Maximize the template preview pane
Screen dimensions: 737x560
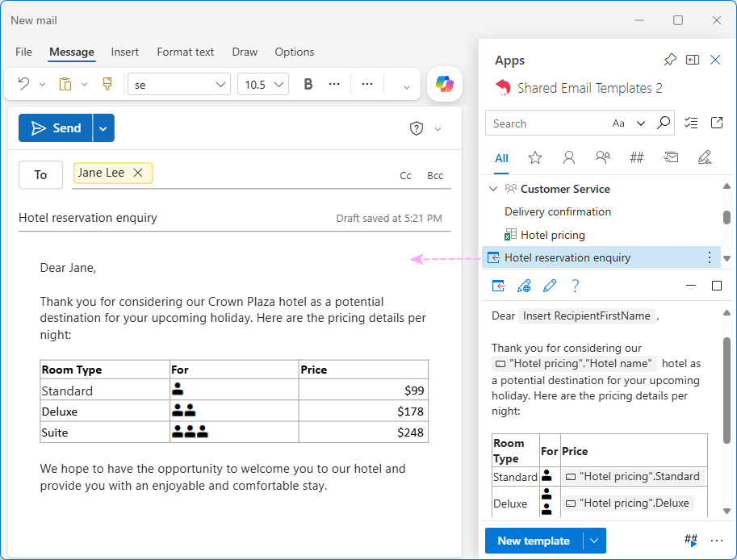point(717,286)
